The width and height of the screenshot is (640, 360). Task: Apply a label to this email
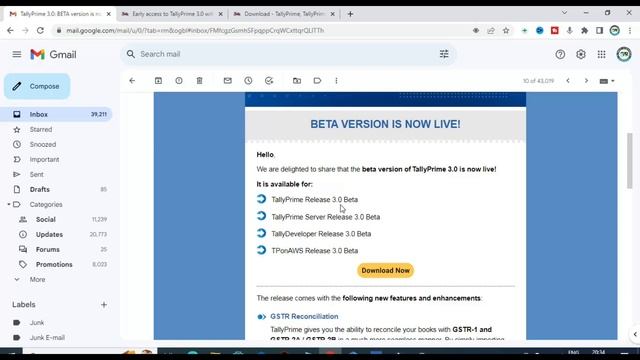[x=317, y=81]
